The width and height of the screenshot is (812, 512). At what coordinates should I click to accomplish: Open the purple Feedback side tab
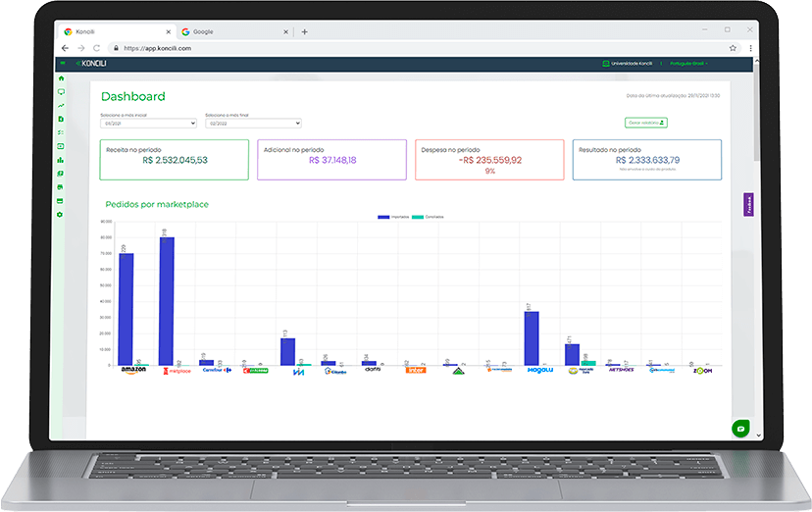click(748, 204)
